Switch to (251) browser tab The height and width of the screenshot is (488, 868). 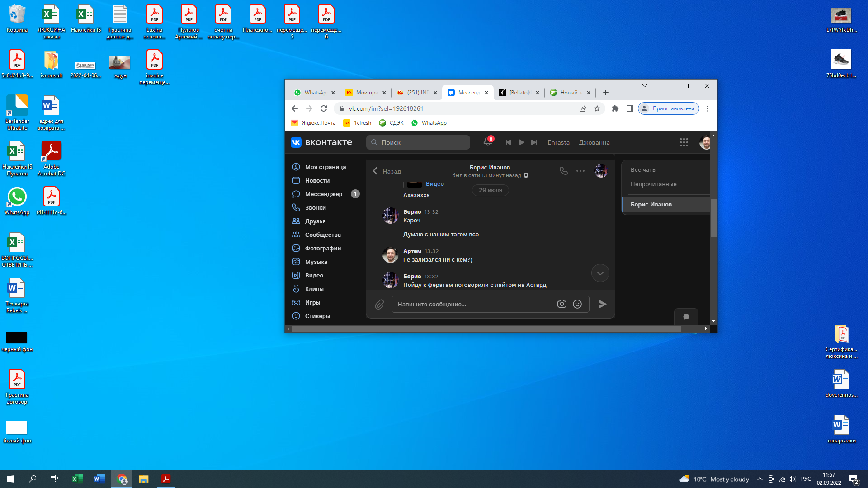click(416, 92)
